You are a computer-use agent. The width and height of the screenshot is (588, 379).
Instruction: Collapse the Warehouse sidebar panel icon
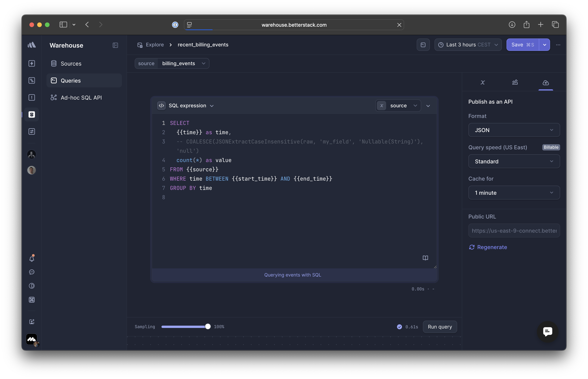(115, 45)
